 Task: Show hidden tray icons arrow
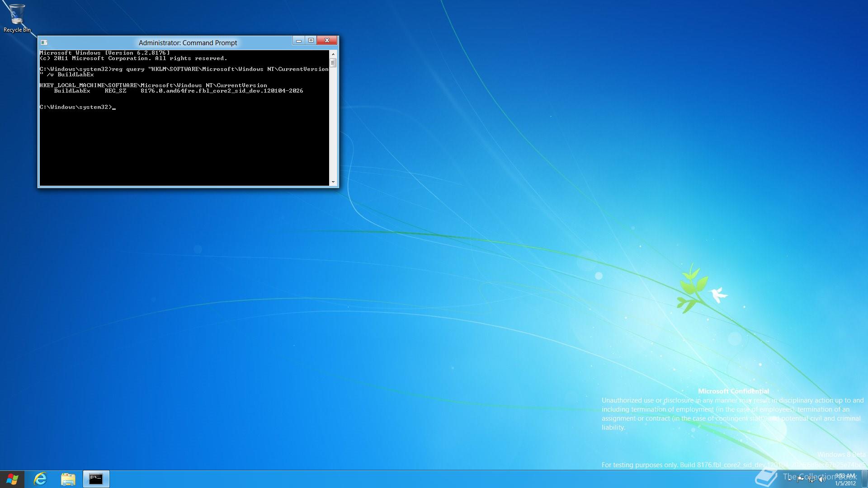789,479
